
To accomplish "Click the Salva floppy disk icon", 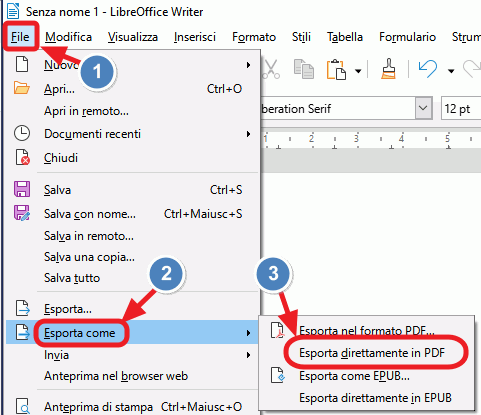I will (22, 189).
